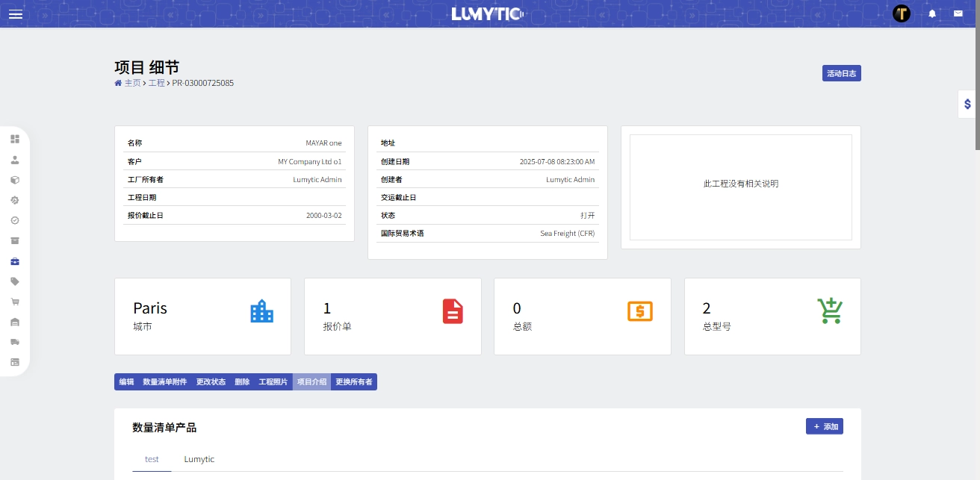
Task: Open the 工程 breadcrumb link
Action: click(x=156, y=83)
